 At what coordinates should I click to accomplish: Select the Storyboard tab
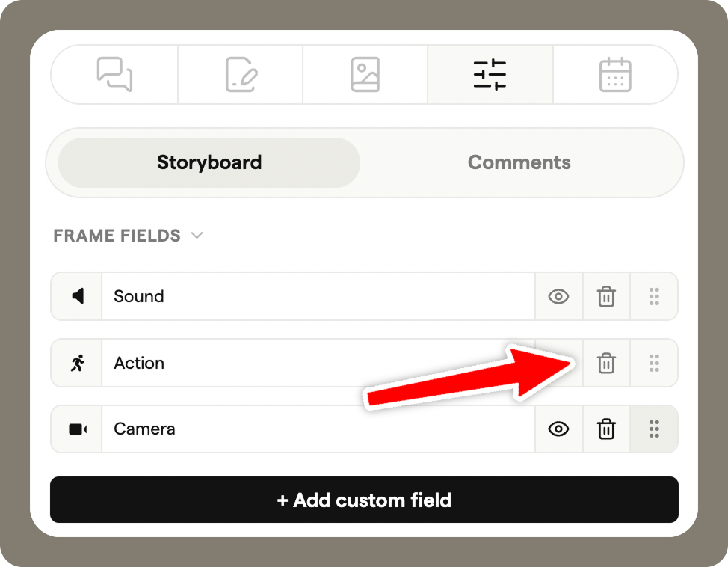(209, 162)
